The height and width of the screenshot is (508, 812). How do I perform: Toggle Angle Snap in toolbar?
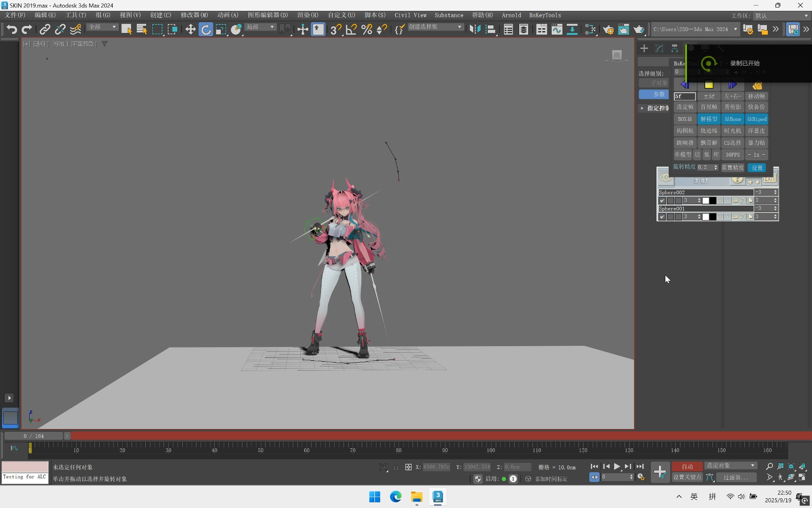click(x=351, y=30)
